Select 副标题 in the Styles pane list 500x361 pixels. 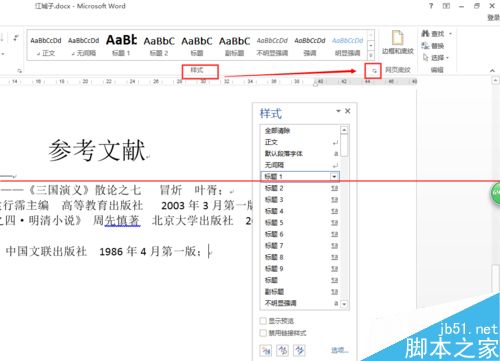point(300,292)
